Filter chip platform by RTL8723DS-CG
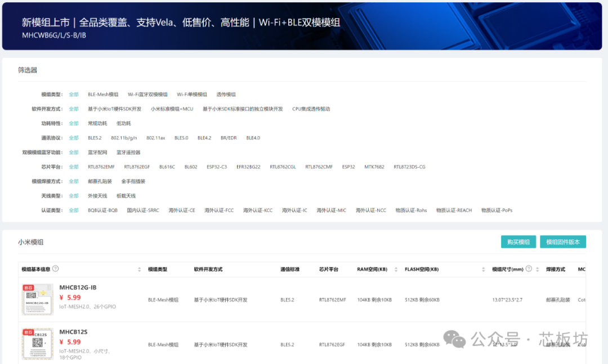The height and width of the screenshot is (364, 608). 409,167
